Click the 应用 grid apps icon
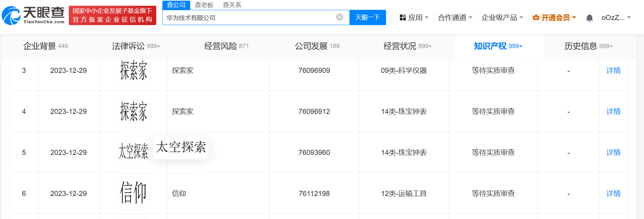Image resolution: width=644 pixels, height=219 pixels. pyautogui.click(x=403, y=18)
